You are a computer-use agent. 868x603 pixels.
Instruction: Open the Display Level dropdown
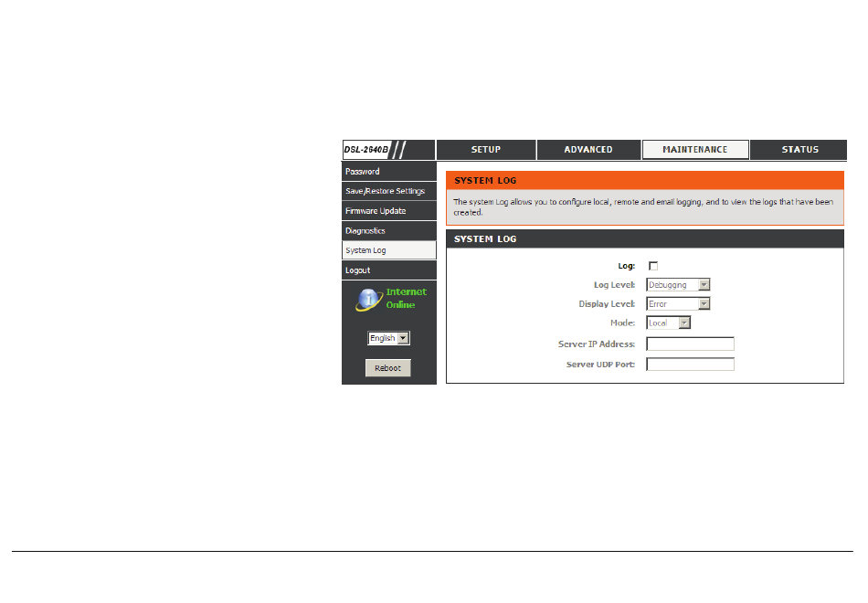(678, 304)
